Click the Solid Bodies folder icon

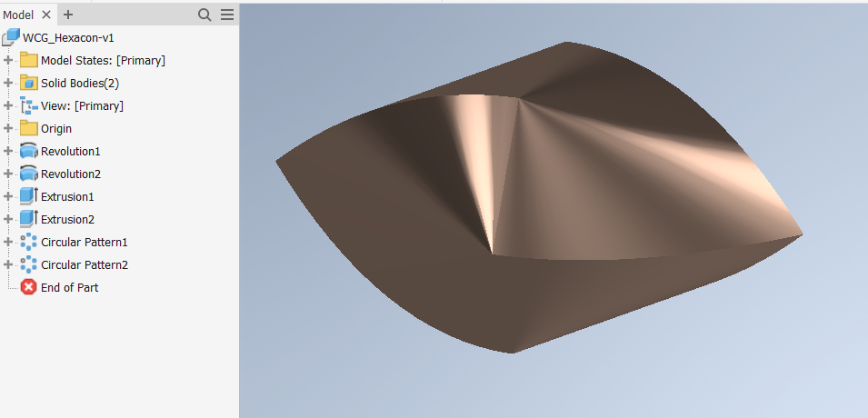(28, 83)
